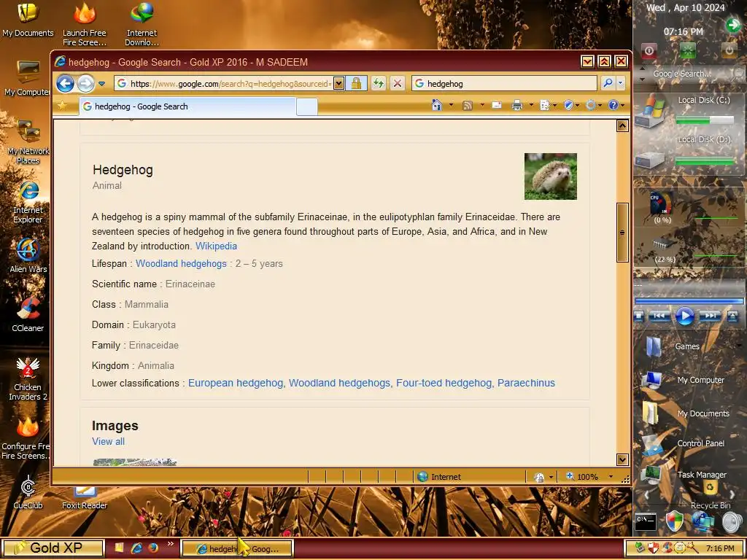
Task: Open the Local Disk (D:) drive icon
Action: pos(650,160)
